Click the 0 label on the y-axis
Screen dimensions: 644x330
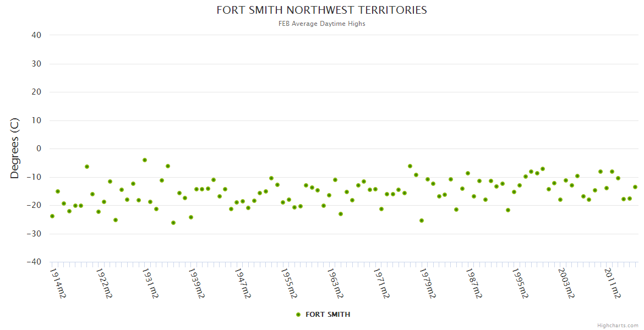pyautogui.click(x=39, y=148)
